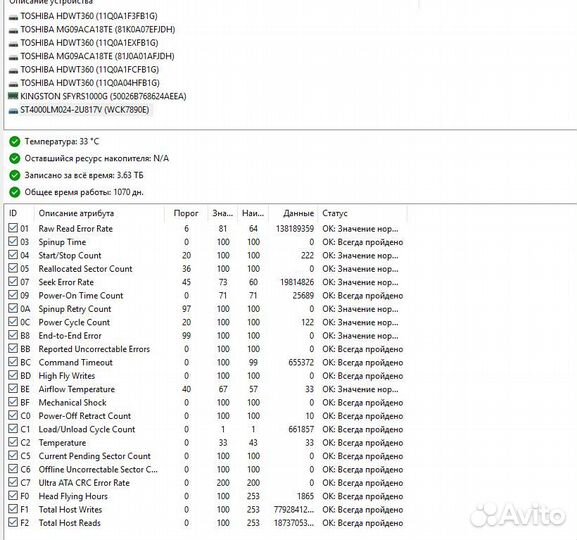Click Power Cycle Count data value 122

307,322
